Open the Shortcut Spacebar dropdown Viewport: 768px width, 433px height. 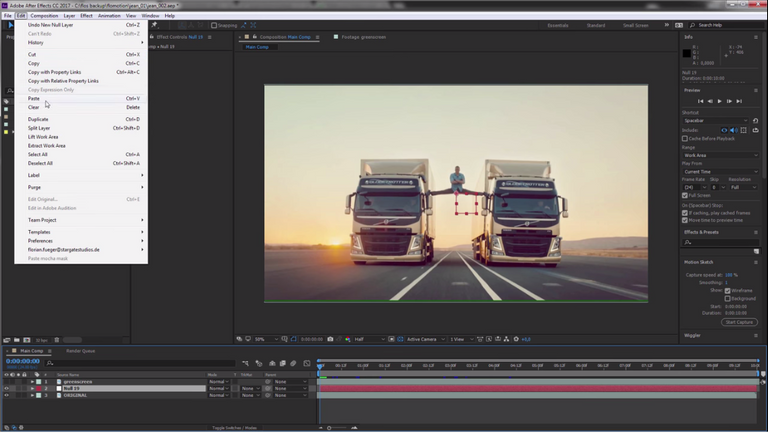715,120
